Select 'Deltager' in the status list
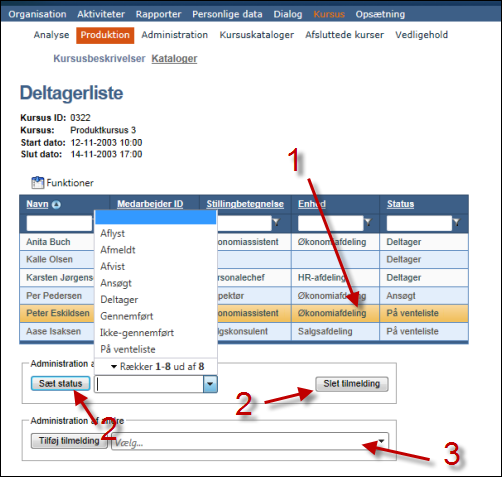Image resolution: width=502 pixels, height=477 pixels. tap(119, 300)
